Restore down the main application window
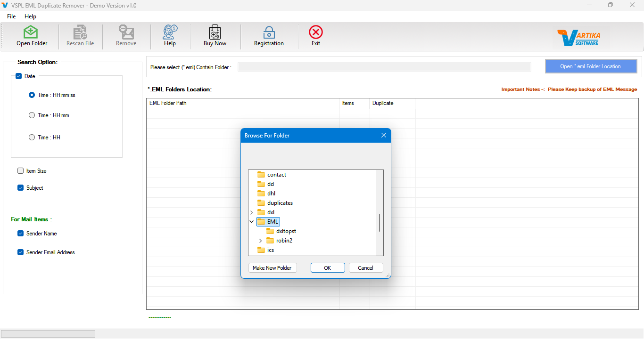Image resolution: width=644 pixels, height=339 pixels. click(611, 5)
